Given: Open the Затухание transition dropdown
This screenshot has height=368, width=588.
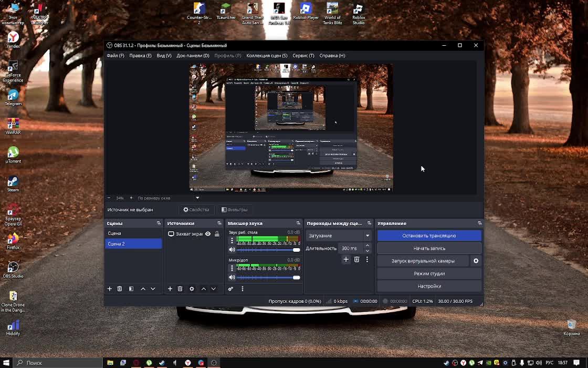Looking at the screenshot, I should [x=338, y=236].
